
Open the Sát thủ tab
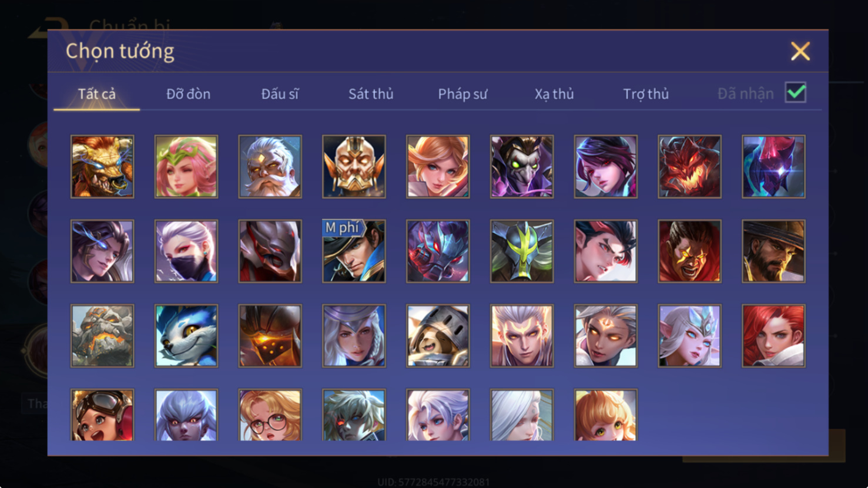click(x=371, y=94)
